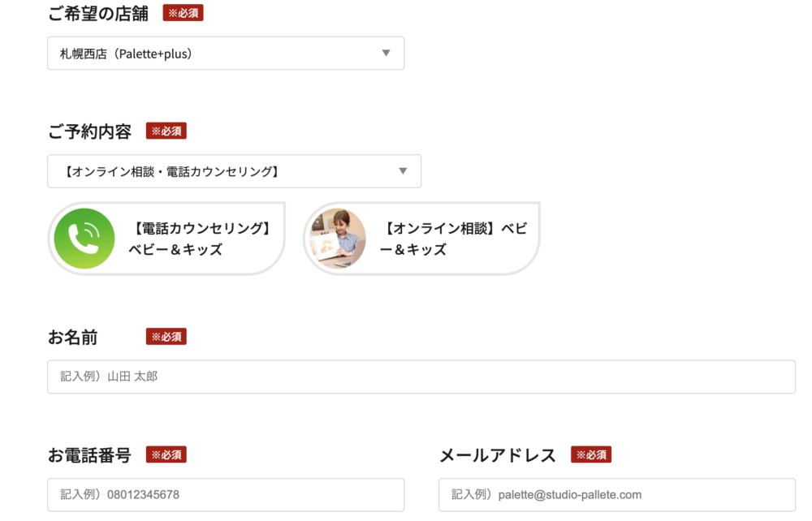This screenshot has height=521, width=812.
Task: Click the ※必須 badge beside お電話番号
Action: 166,454
